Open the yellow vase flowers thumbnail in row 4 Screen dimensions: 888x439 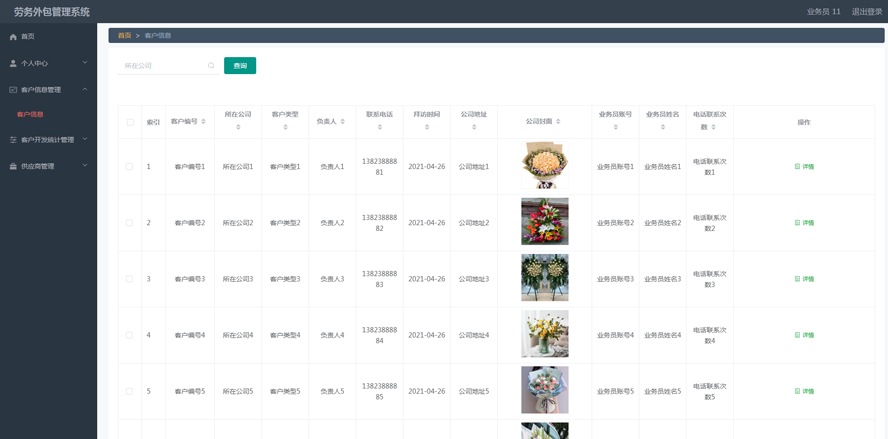(x=545, y=334)
